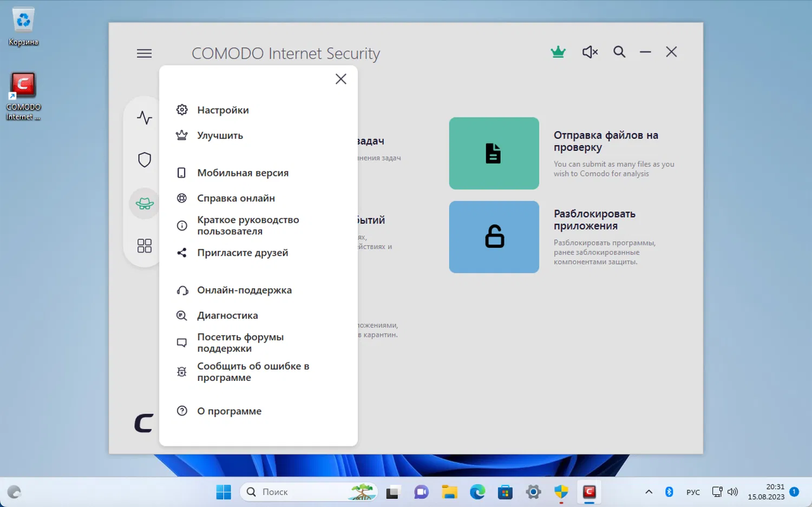Open Settings gear on the taskbar

pyautogui.click(x=533, y=492)
